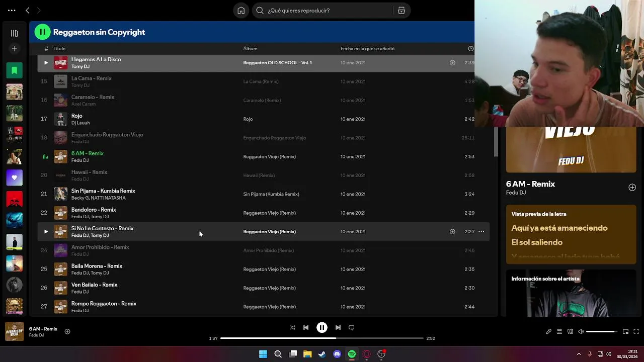
Task: Pause playback in bottom player
Action: pyautogui.click(x=322, y=327)
